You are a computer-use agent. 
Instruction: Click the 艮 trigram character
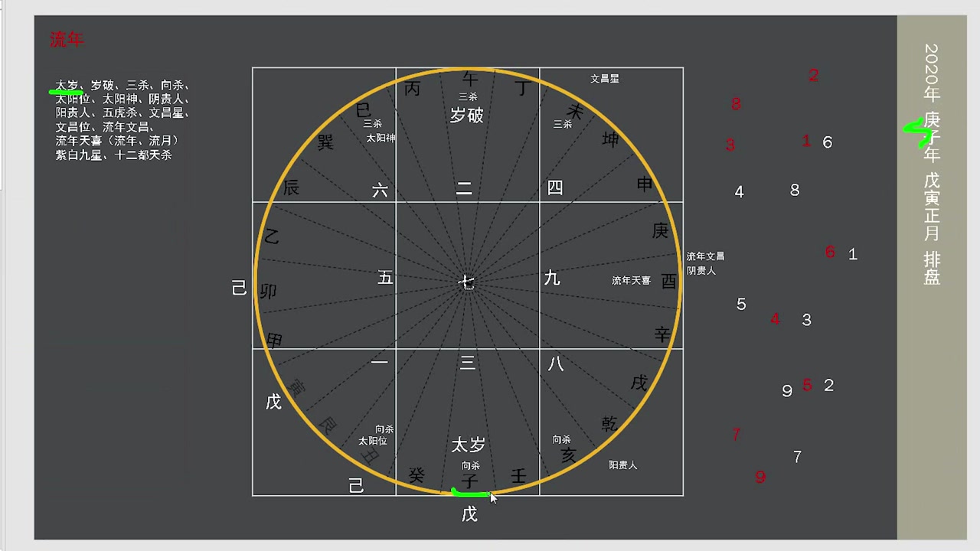(x=328, y=425)
